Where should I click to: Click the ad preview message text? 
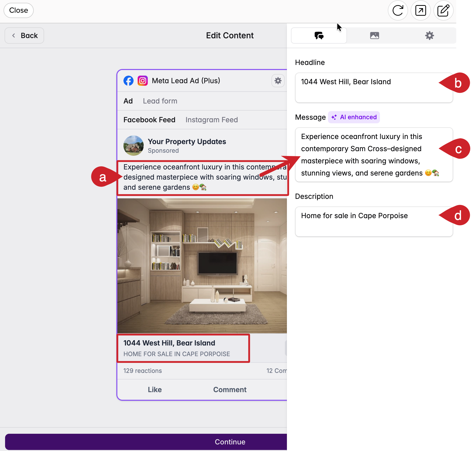click(205, 177)
